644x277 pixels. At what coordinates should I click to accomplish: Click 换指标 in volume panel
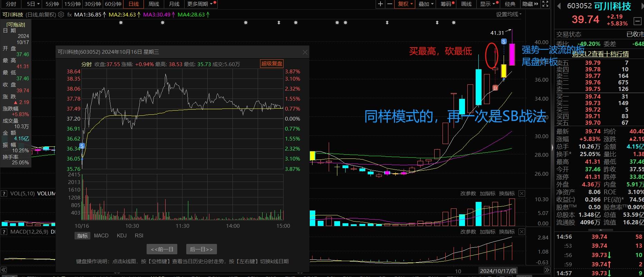point(507,194)
